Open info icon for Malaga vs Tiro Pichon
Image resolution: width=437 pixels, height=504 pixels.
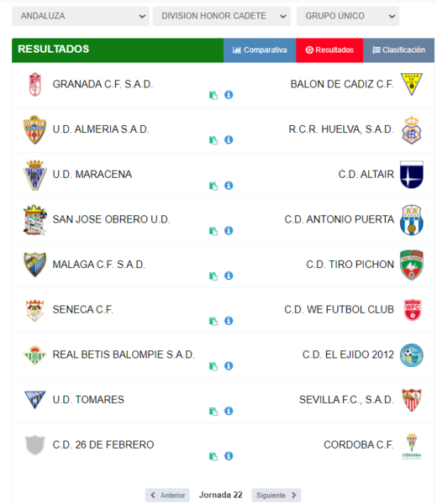pos(229,276)
